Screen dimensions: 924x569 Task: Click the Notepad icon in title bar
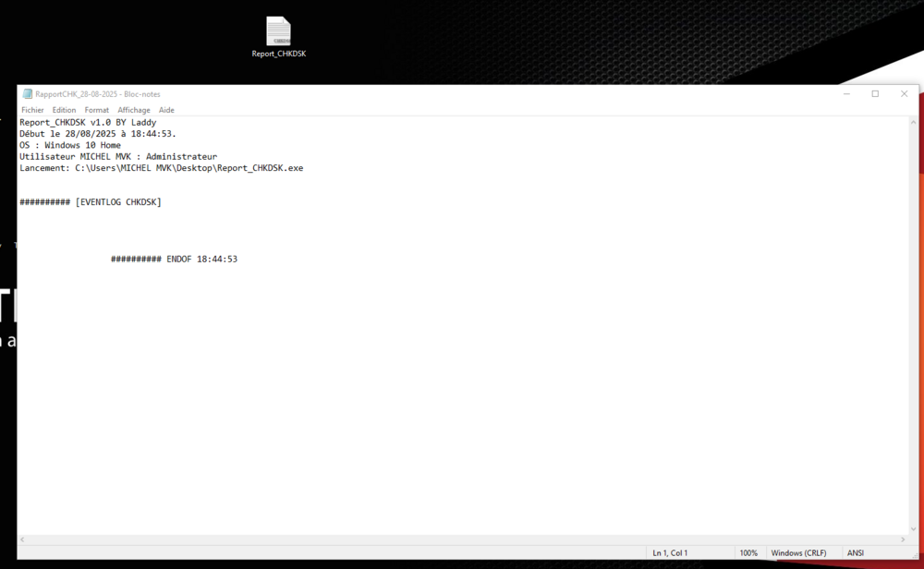coord(28,94)
